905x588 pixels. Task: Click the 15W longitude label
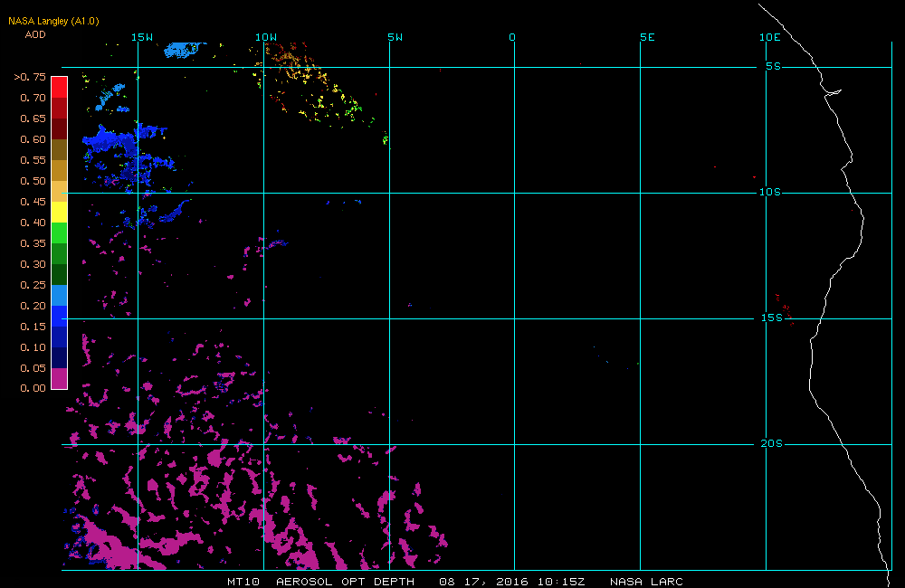tap(142, 37)
